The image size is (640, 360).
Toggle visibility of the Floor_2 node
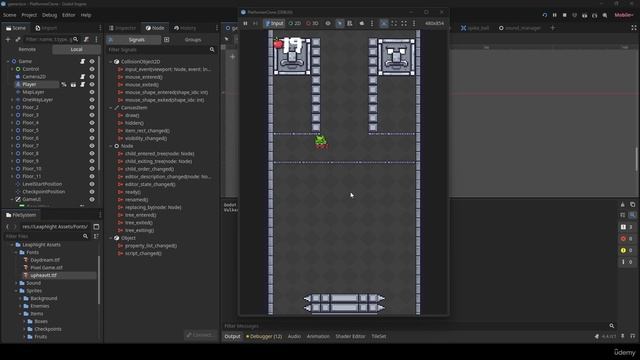92,107
